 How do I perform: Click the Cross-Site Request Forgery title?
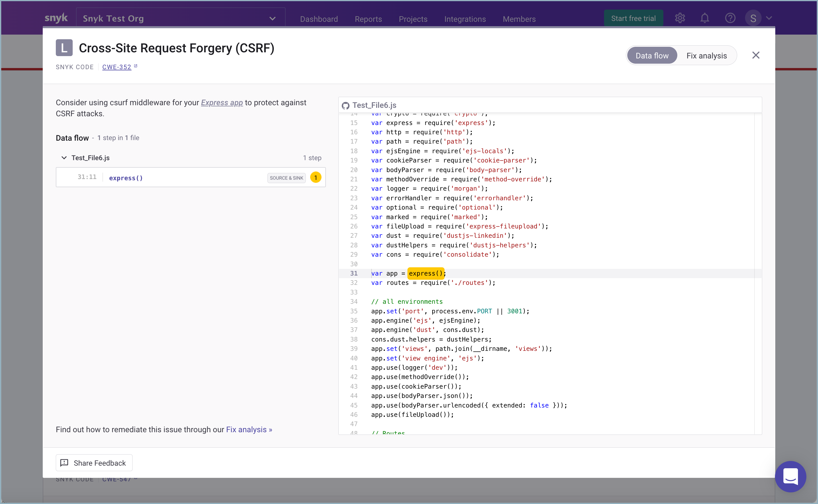[x=176, y=48]
